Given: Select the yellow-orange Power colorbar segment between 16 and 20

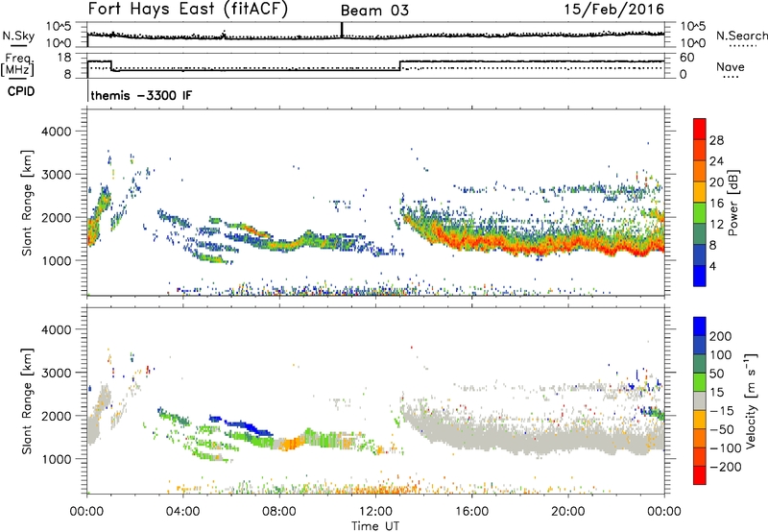Looking at the screenshot, I should [x=700, y=191].
